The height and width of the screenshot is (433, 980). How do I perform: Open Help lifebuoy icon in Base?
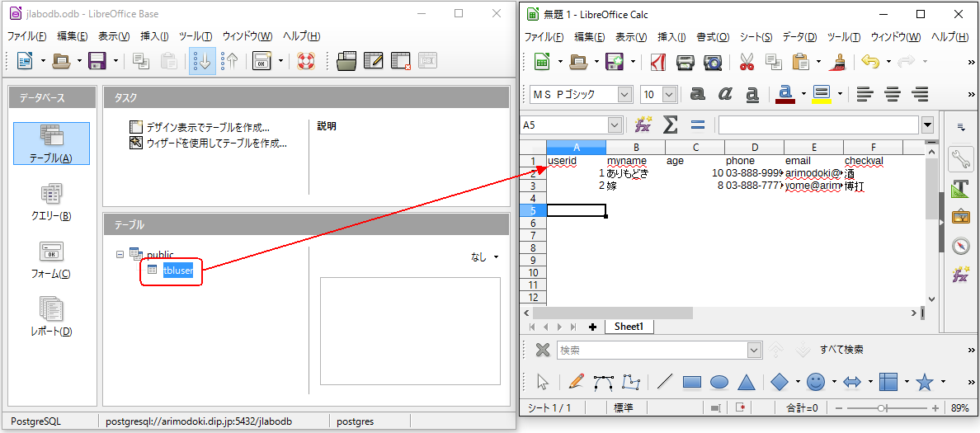(305, 61)
